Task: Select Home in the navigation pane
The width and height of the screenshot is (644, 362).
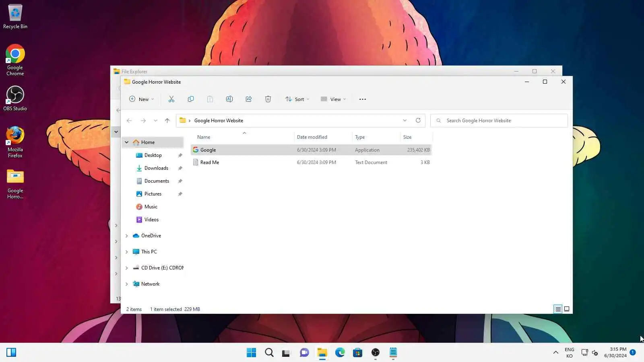Action: (x=153, y=142)
